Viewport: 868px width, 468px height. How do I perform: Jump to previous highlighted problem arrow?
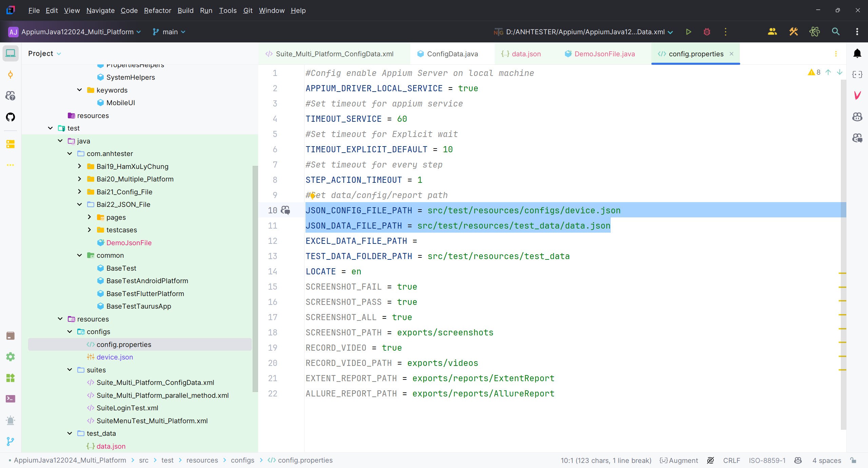click(x=828, y=72)
